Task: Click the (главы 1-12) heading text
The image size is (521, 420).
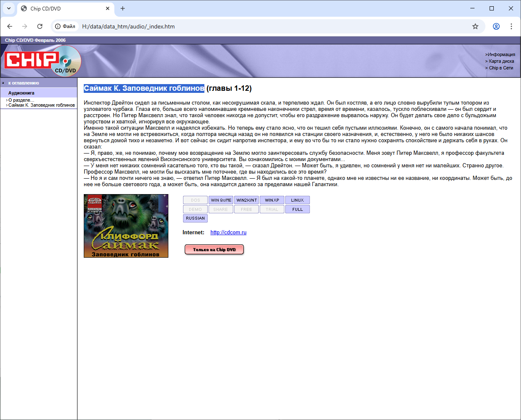Action: (229, 88)
